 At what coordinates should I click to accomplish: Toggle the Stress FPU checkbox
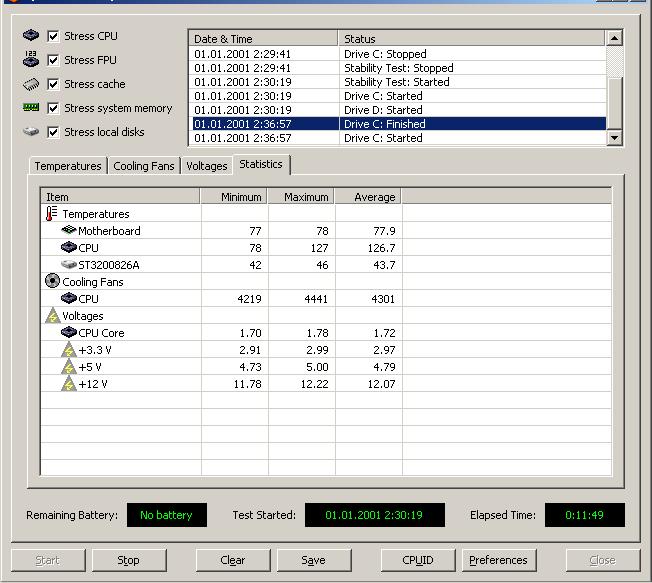point(53,60)
